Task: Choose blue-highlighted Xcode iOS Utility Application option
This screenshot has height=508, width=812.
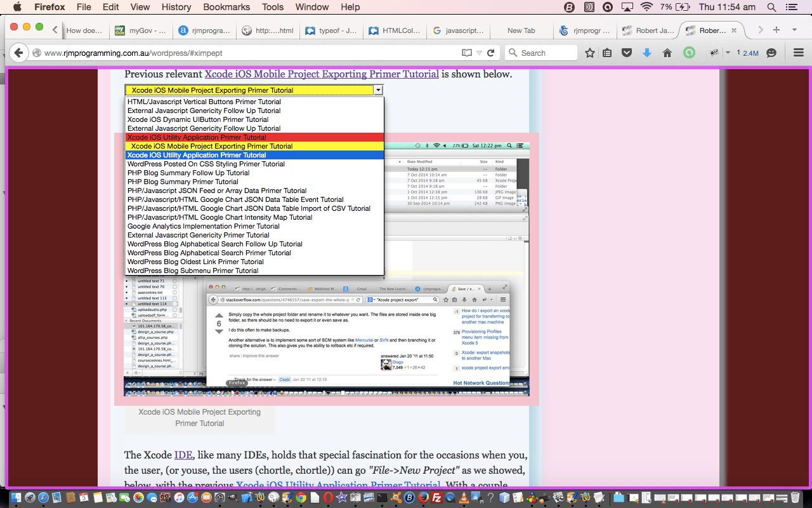Action: tap(254, 155)
